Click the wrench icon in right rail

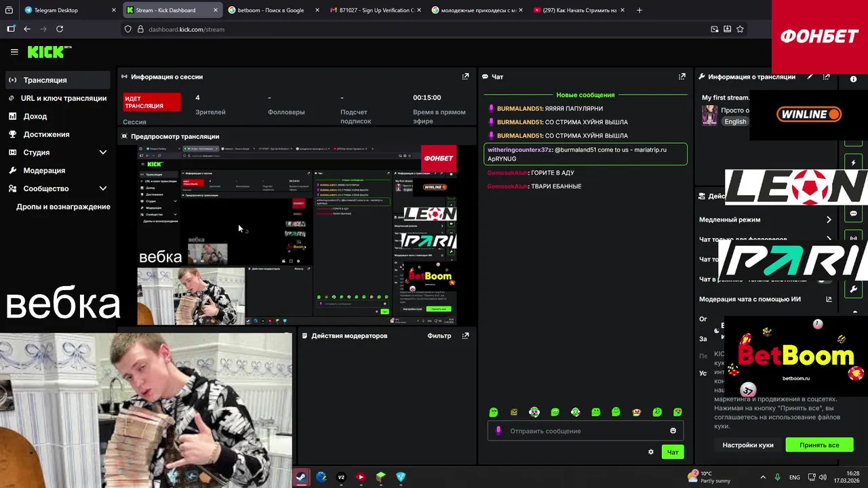tap(853, 289)
